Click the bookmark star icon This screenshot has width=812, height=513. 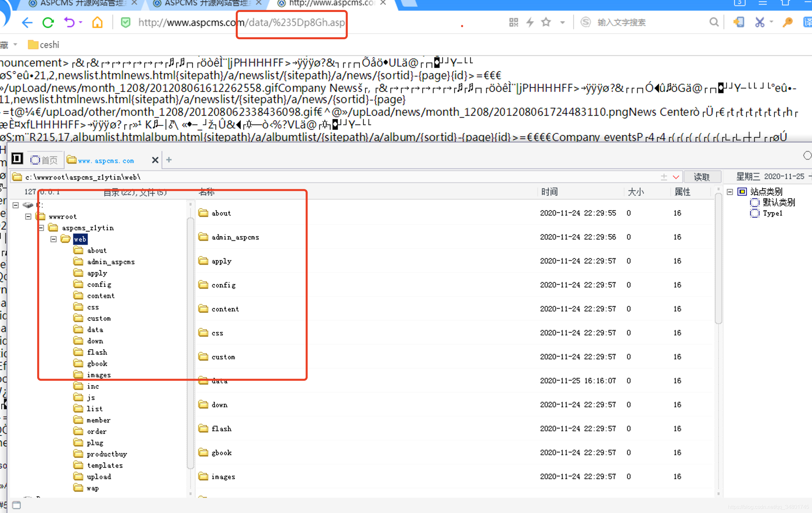pos(546,23)
